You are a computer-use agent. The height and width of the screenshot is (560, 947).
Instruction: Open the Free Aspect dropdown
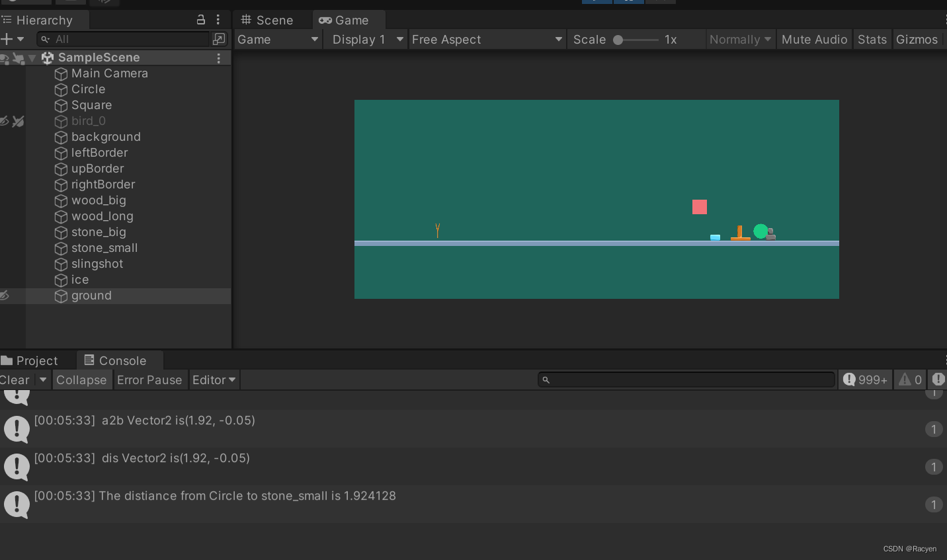click(487, 39)
